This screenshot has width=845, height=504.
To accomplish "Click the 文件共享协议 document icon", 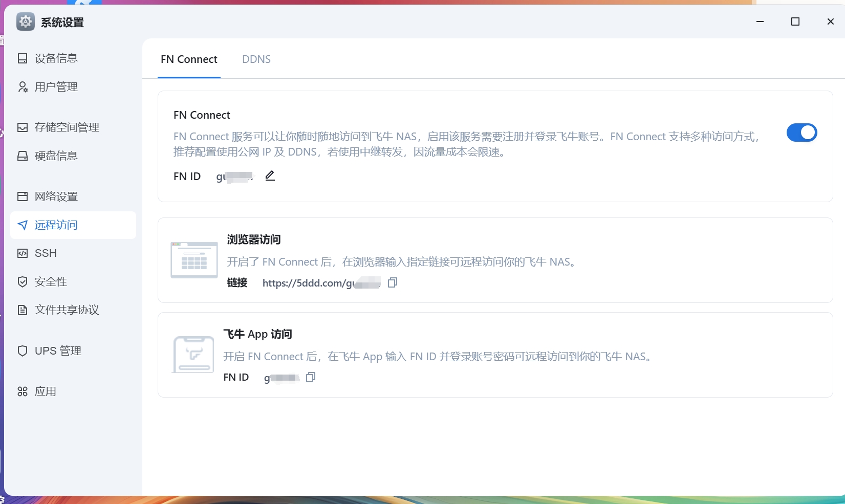I will [x=23, y=310].
